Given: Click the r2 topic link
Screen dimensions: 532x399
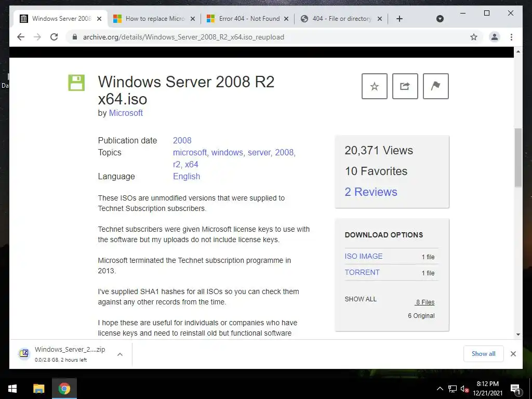Looking at the screenshot, I should pos(177,165).
